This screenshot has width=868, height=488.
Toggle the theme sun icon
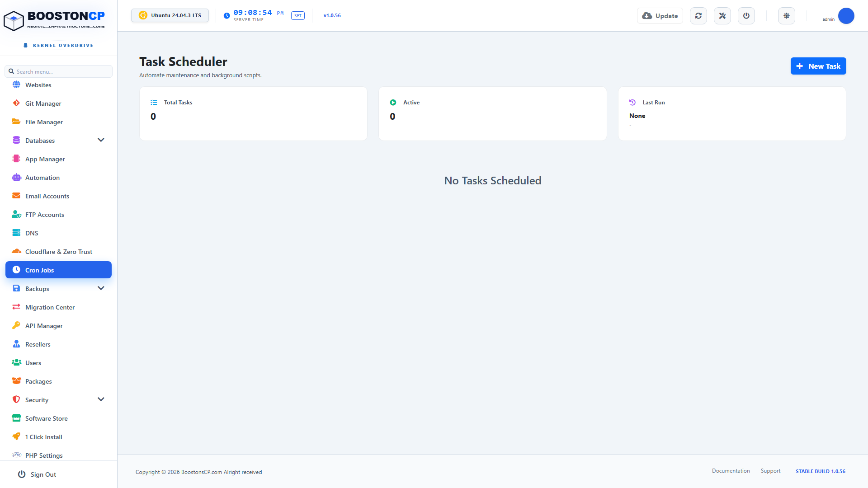click(787, 16)
